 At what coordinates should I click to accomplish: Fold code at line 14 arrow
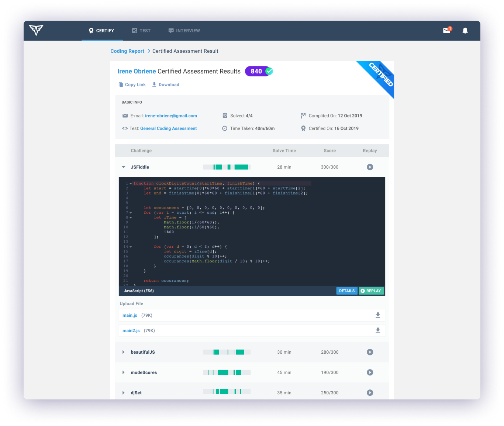click(x=131, y=247)
